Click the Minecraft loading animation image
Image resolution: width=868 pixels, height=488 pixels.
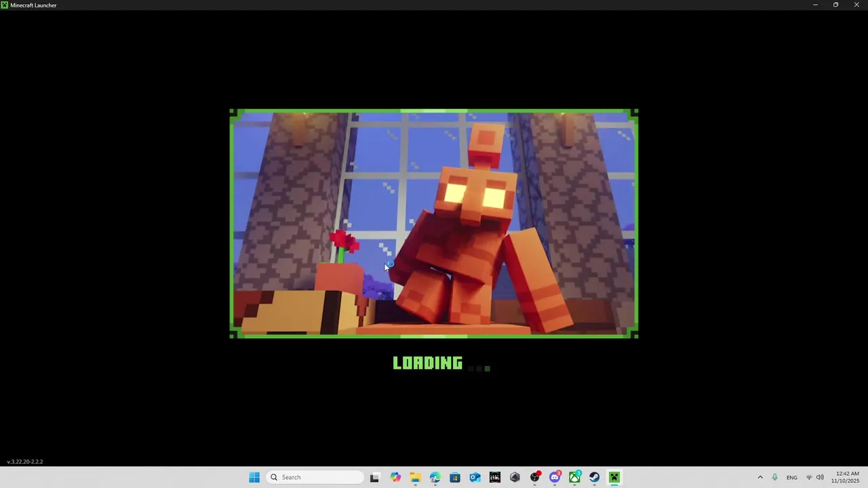click(434, 224)
